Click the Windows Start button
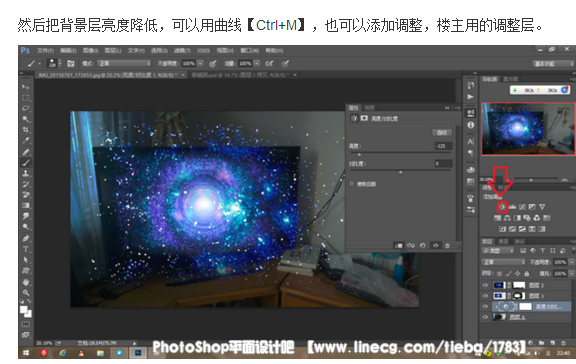Screen dimensions: 576x364 (26, 353)
